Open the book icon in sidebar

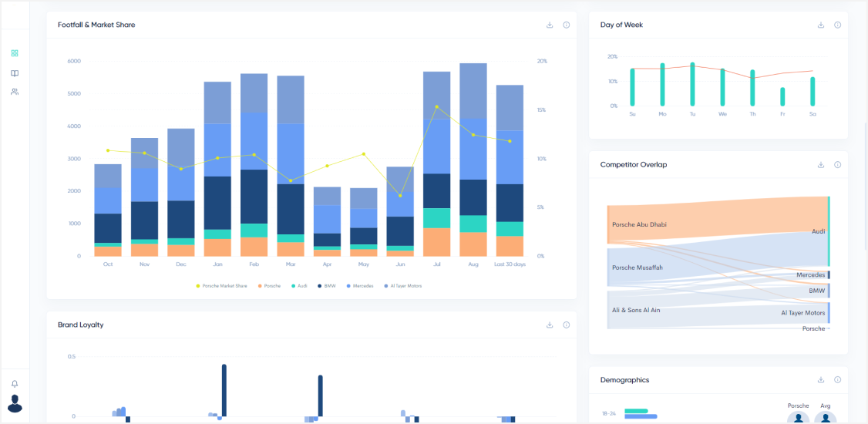[x=15, y=73]
